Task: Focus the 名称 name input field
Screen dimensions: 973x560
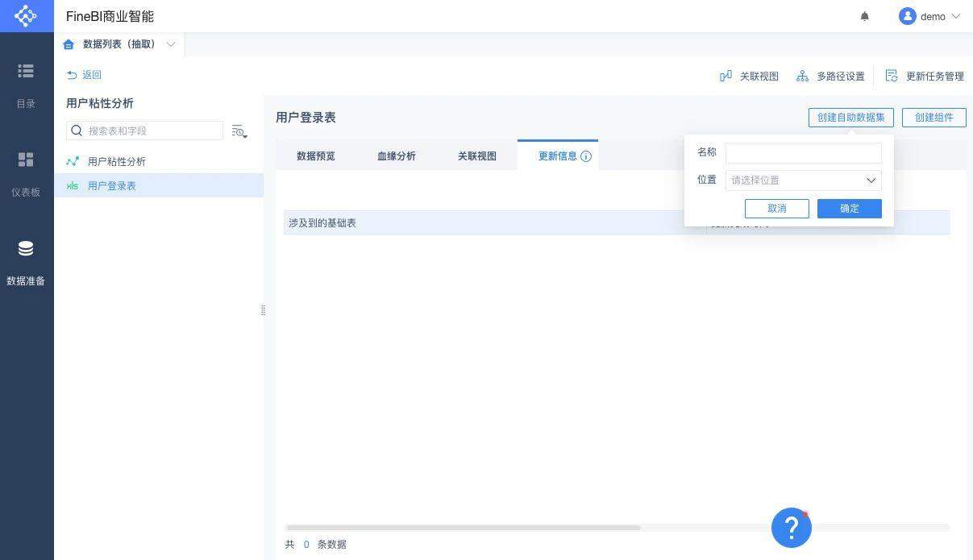Action: [804, 153]
